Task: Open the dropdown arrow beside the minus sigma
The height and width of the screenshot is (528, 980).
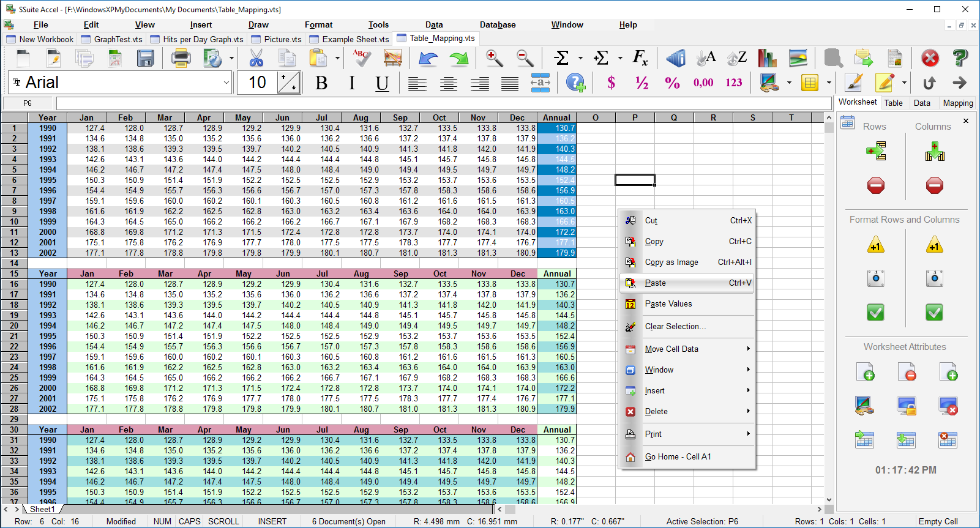Action: tap(580, 59)
